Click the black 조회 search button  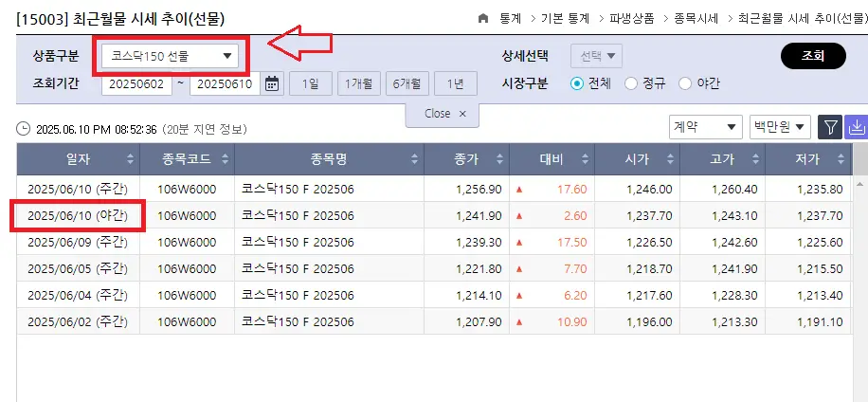click(x=813, y=56)
